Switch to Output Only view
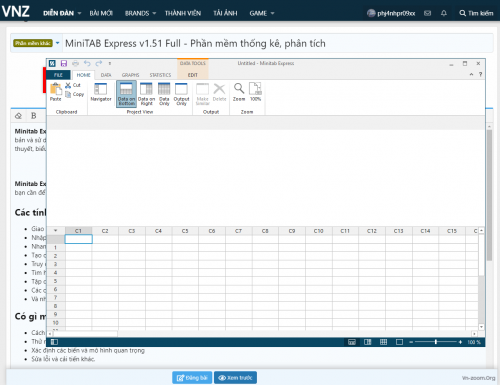The width and height of the screenshot is (500, 385). coord(181,94)
